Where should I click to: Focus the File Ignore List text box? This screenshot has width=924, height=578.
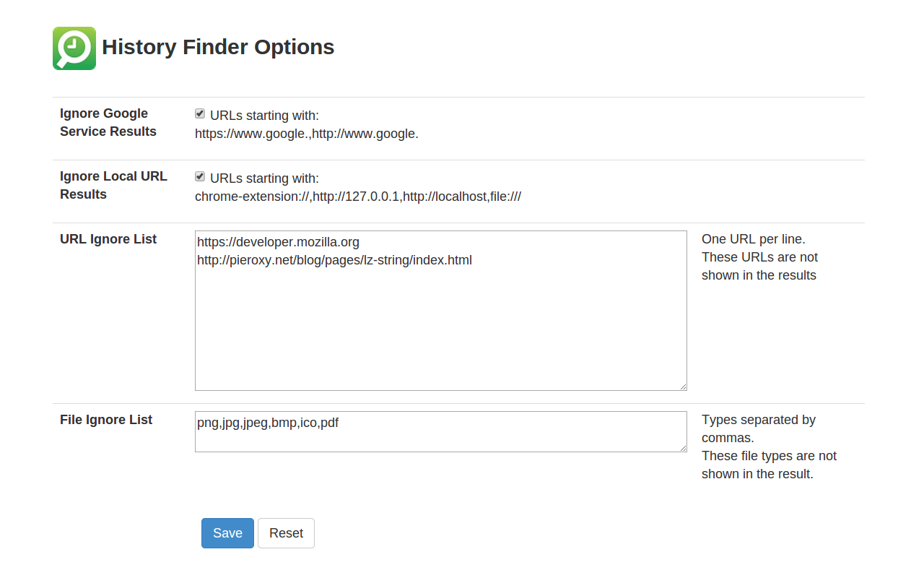coord(440,431)
